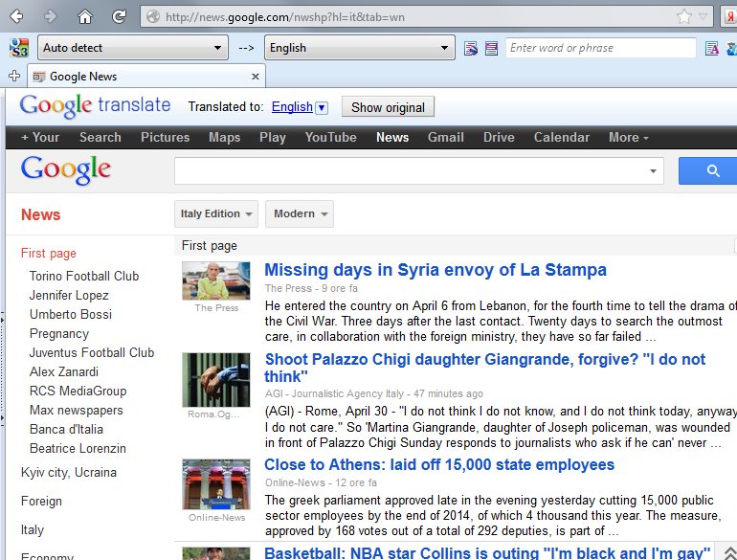
Task: Open the More menu in Google bar
Action: [629, 137]
